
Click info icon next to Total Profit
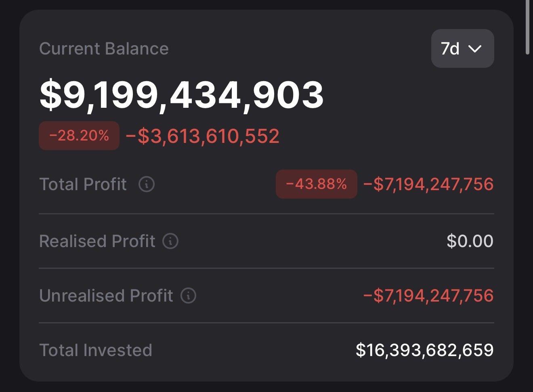tap(146, 184)
